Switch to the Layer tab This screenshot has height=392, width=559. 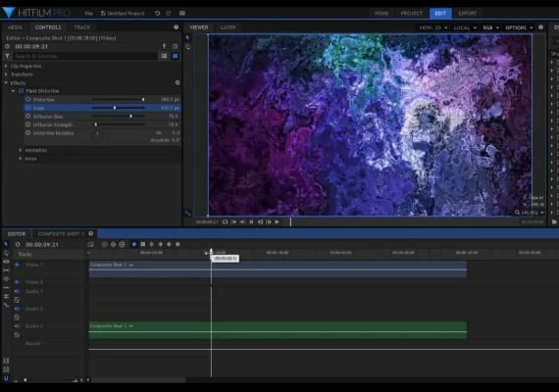click(x=228, y=27)
